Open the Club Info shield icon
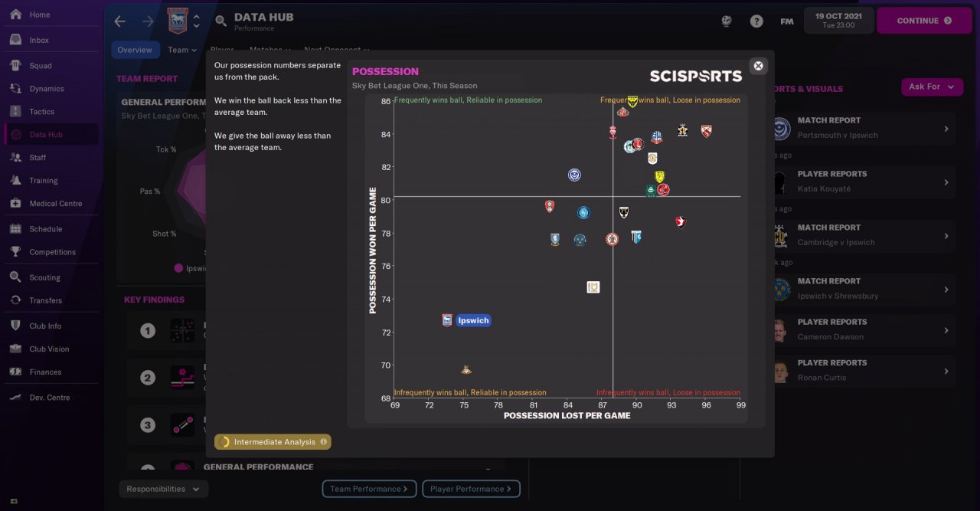The image size is (980, 511). (x=15, y=326)
